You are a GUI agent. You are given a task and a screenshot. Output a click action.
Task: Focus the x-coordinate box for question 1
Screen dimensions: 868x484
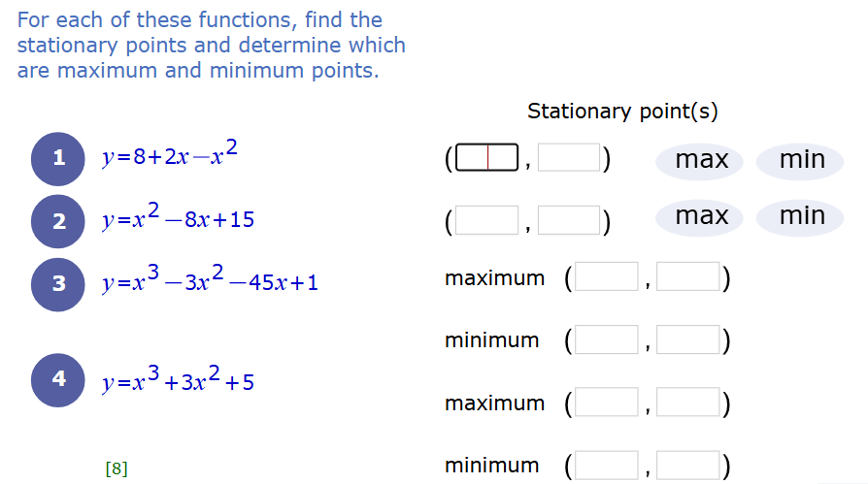(487, 158)
